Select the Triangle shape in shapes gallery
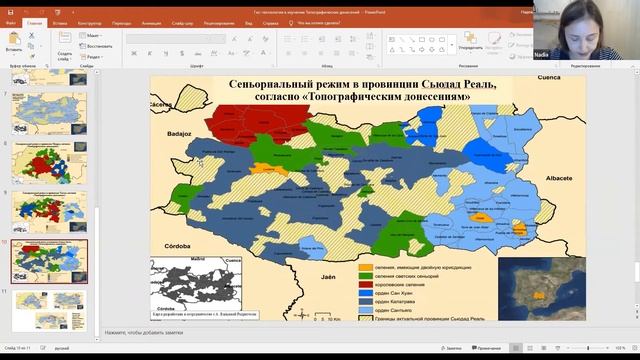The width and height of the screenshot is (640, 360). coord(392,49)
